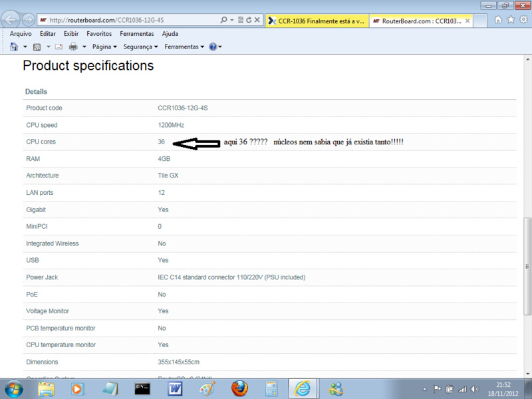Open the Windows Start menu
The width and height of the screenshot is (532, 399).
tap(14, 389)
